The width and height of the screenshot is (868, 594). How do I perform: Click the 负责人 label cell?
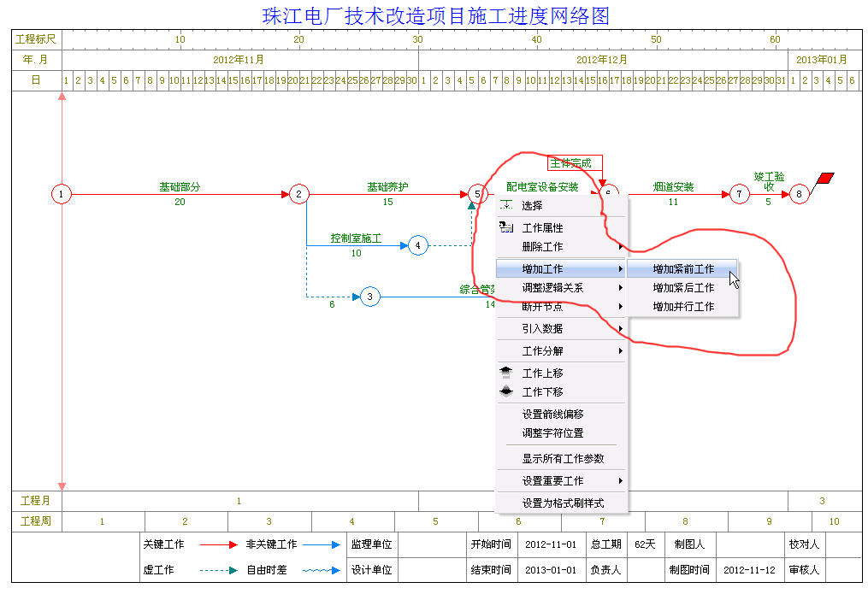click(605, 570)
